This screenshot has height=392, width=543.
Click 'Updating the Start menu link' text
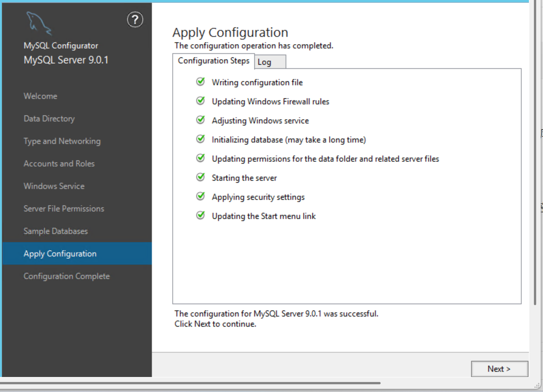[264, 216]
